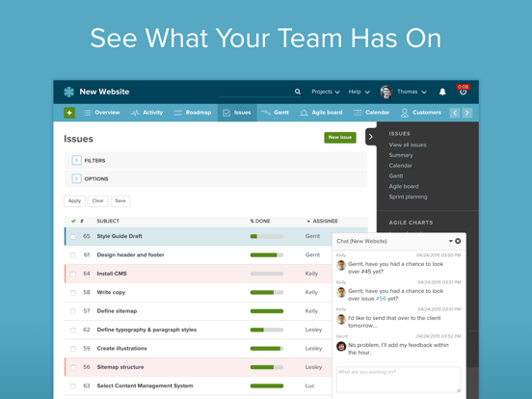Check the Design header and footer checkbox

[73, 255]
